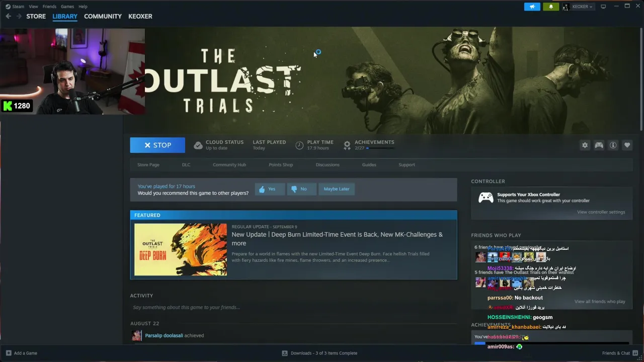Switch to Big Picture mode icon
Image resolution: width=644 pixels, height=362 pixels.
click(x=603, y=7)
